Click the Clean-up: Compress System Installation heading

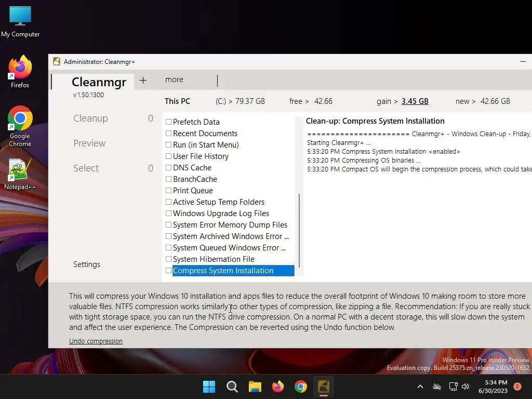[375, 121]
